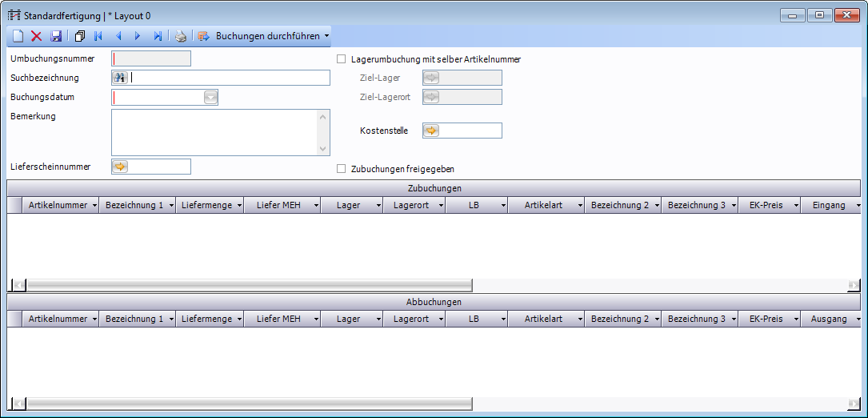Open the Kostenstelle lookup arrow button

click(431, 131)
